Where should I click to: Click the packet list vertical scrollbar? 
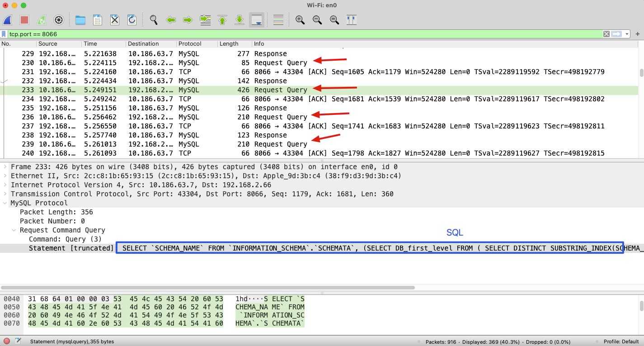641,73
